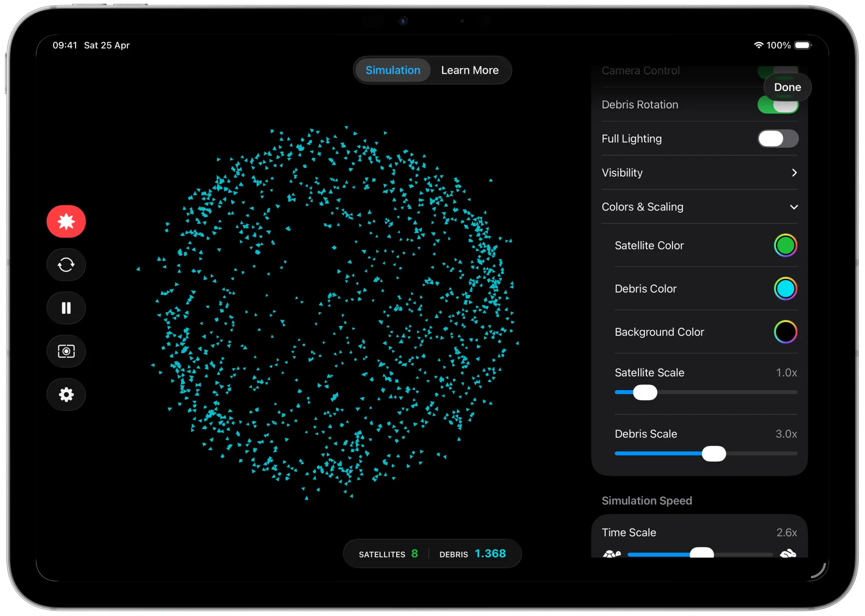Trigger the red explosion collision button
Image resolution: width=865 pixels, height=616 pixels.
66,221
